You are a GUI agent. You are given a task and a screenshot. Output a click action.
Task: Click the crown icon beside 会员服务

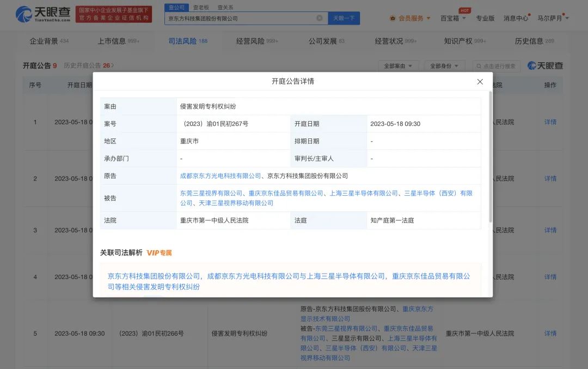392,18
